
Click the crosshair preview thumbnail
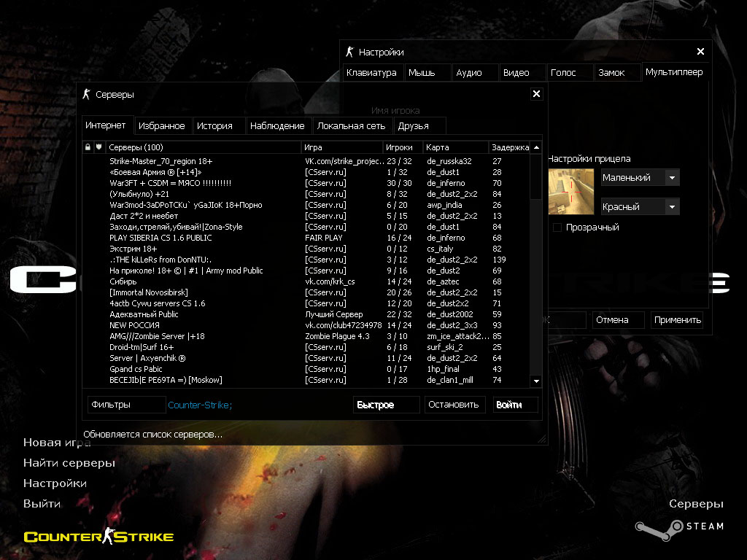click(571, 192)
